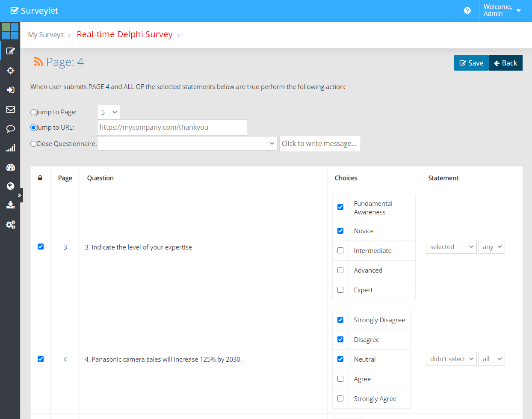Open the crosshairs target icon in sidebar
This screenshot has width=532, height=419.
[10, 71]
